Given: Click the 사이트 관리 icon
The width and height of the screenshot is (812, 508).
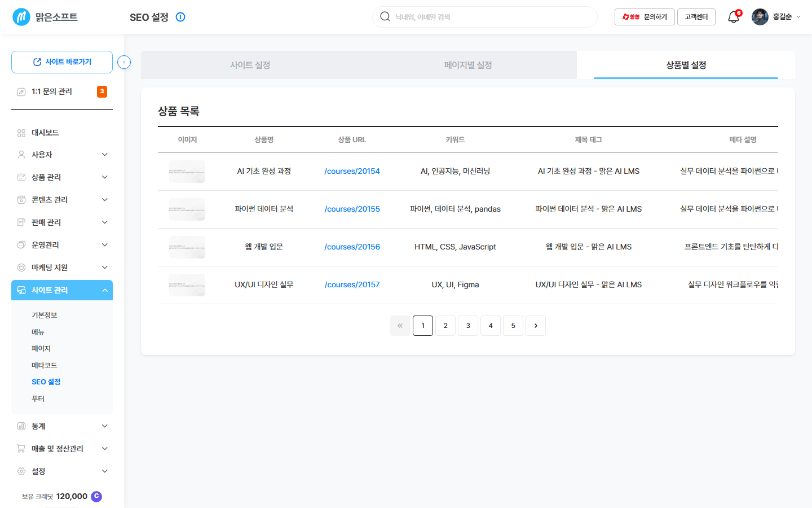Looking at the screenshot, I should pos(21,290).
